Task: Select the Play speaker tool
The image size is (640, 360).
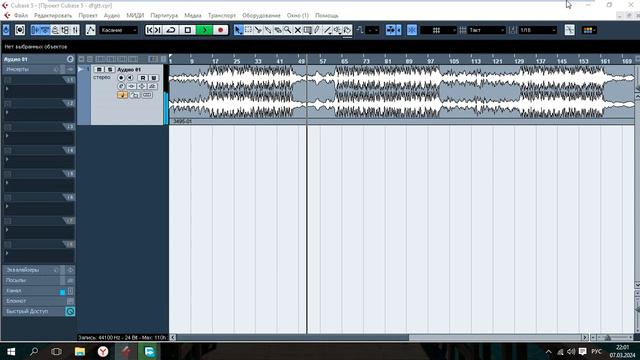Action: pyautogui.click(x=337, y=30)
